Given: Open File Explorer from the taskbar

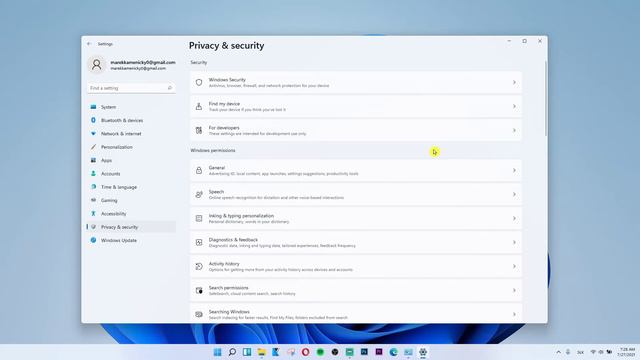Looking at the screenshot, I should [262, 352].
